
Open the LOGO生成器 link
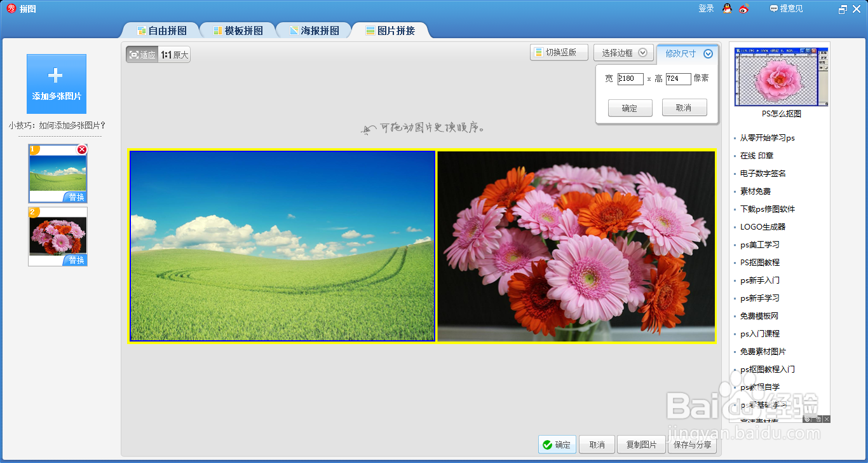763,227
